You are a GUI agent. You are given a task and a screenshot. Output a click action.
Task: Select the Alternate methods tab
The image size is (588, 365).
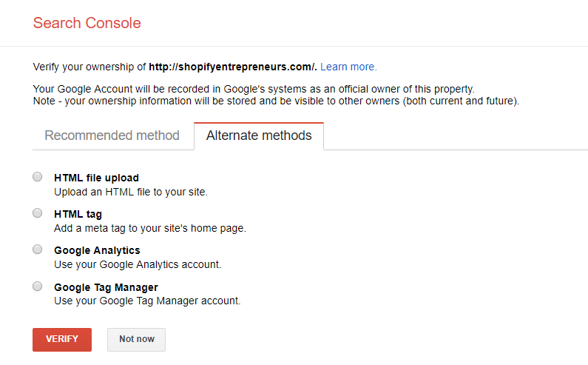pos(259,135)
